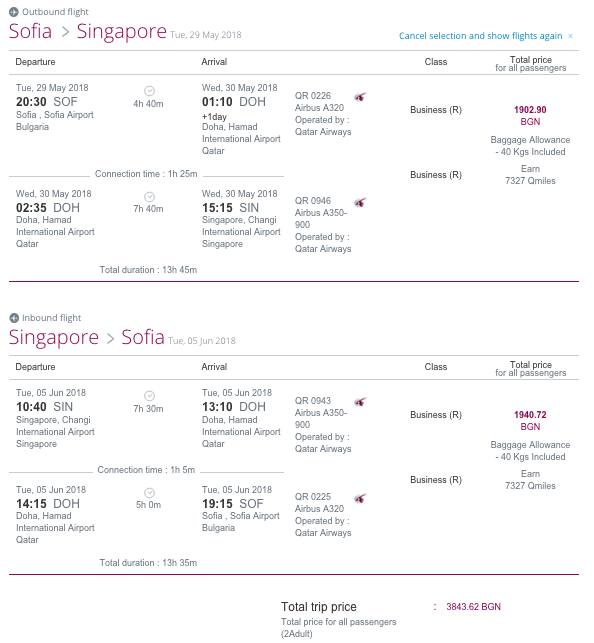Image resolution: width=594 pixels, height=643 pixels.
Task: Click the Sofia > Singapore route heading
Action: pyautogui.click(x=88, y=32)
